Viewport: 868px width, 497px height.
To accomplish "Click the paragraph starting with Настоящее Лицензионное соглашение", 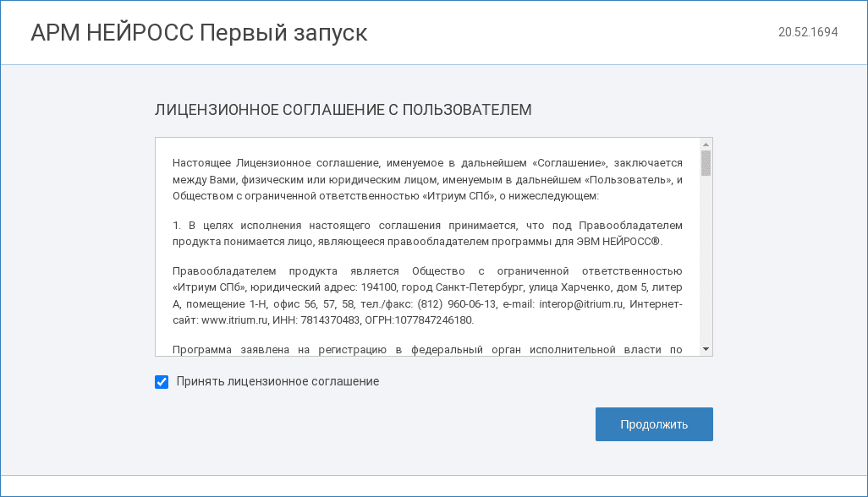I will coord(427,179).
